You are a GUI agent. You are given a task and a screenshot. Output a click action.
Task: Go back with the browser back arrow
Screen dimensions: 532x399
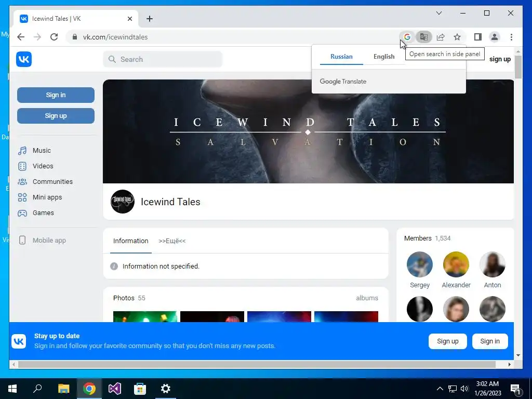coord(21,37)
